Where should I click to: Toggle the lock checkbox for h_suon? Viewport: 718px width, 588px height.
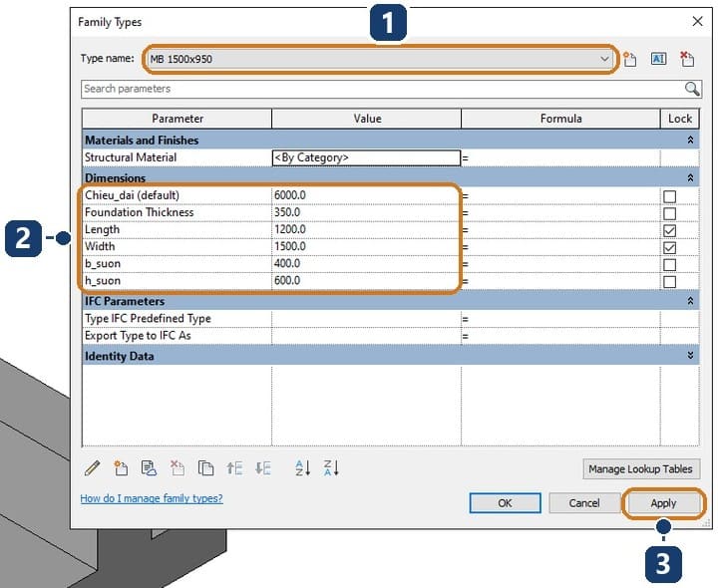pos(669,282)
